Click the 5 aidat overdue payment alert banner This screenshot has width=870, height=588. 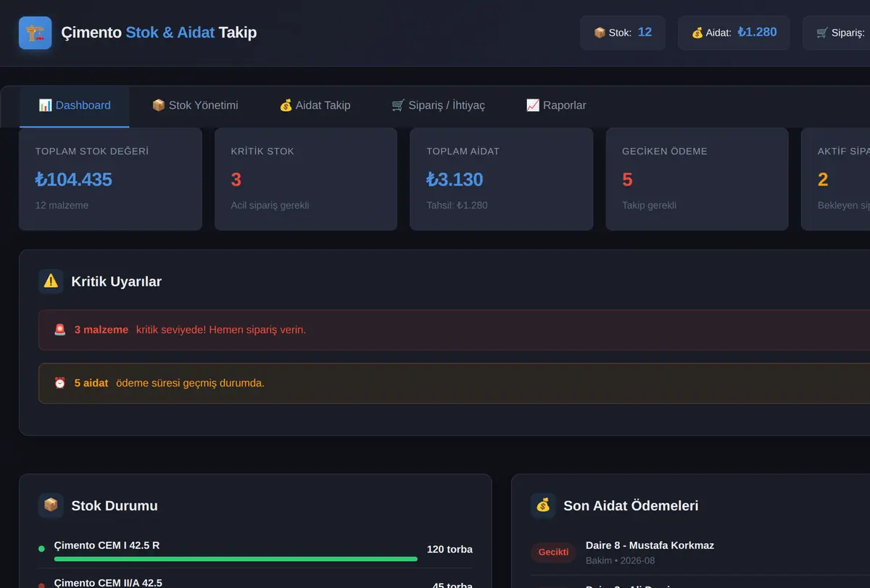pyautogui.click(x=454, y=383)
